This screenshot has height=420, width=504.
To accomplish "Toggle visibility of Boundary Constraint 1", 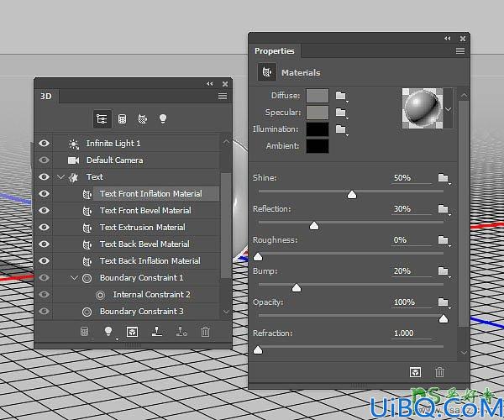I will 44,277.
